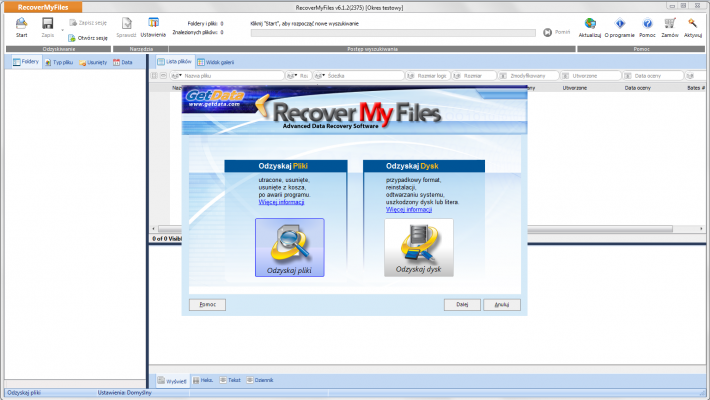Switch to the Foldery tab

coord(26,62)
